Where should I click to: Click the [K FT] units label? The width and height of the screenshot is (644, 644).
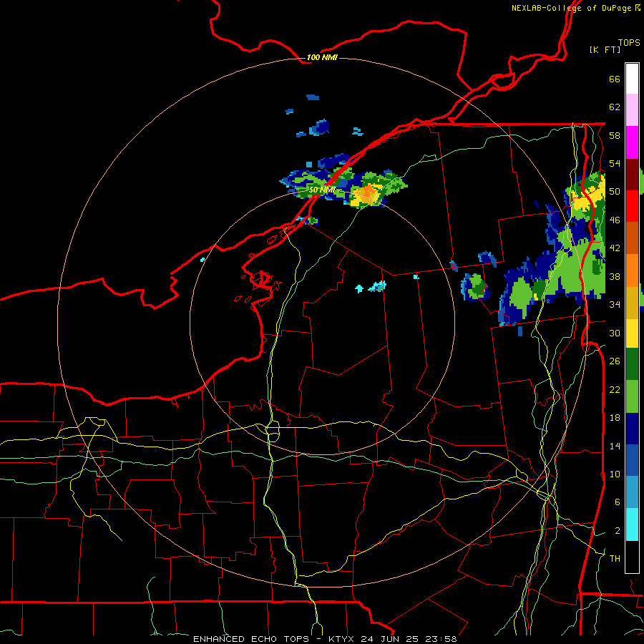click(x=605, y=49)
